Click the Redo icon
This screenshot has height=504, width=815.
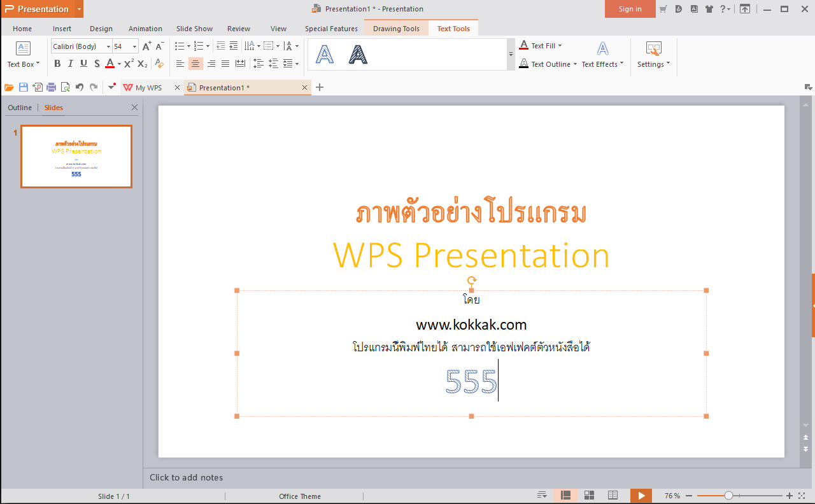pos(94,87)
